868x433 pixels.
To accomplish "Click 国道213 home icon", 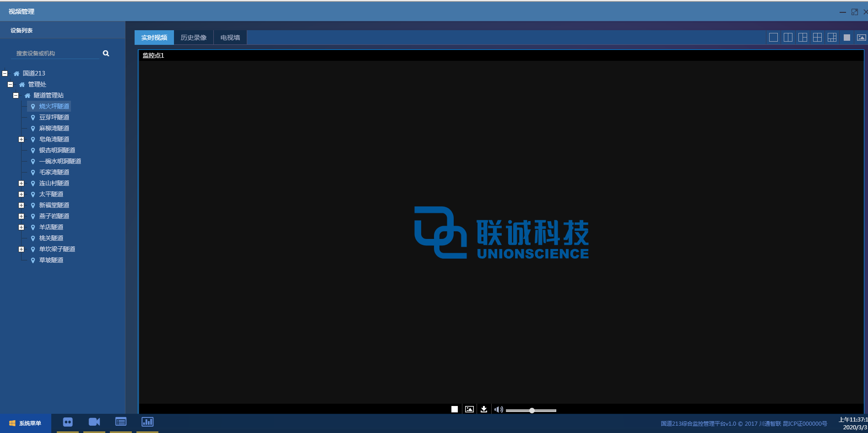I will (x=16, y=73).
